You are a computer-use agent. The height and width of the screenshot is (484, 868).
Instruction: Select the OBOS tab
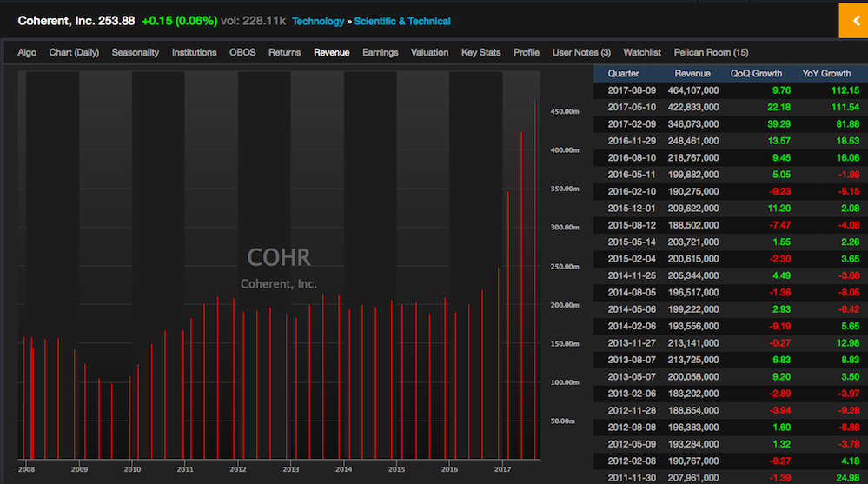[242, 53]
